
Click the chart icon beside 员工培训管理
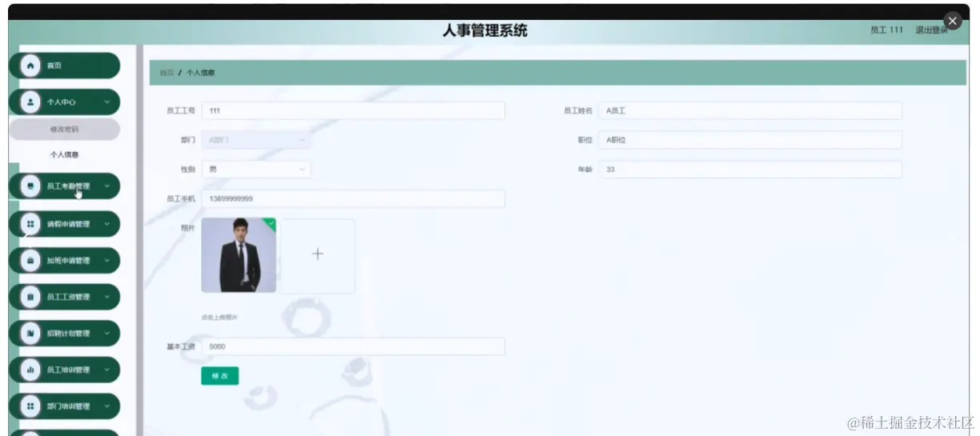(30, 370)
